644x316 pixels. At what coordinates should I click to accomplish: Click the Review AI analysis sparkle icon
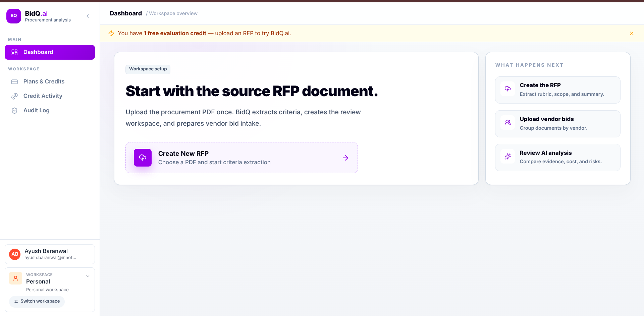point(507,156)
